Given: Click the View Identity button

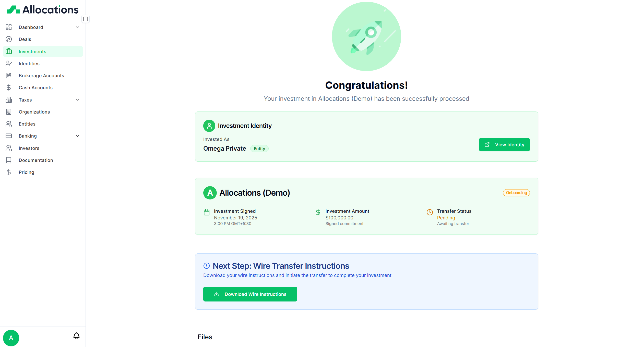Looking at the screenshot, I should tap(504, 144).
